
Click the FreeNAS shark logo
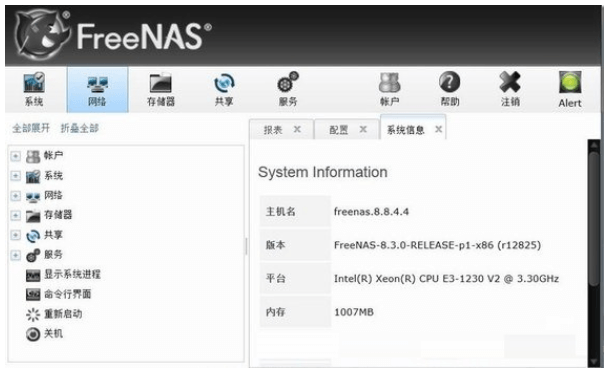pos(43,35)
